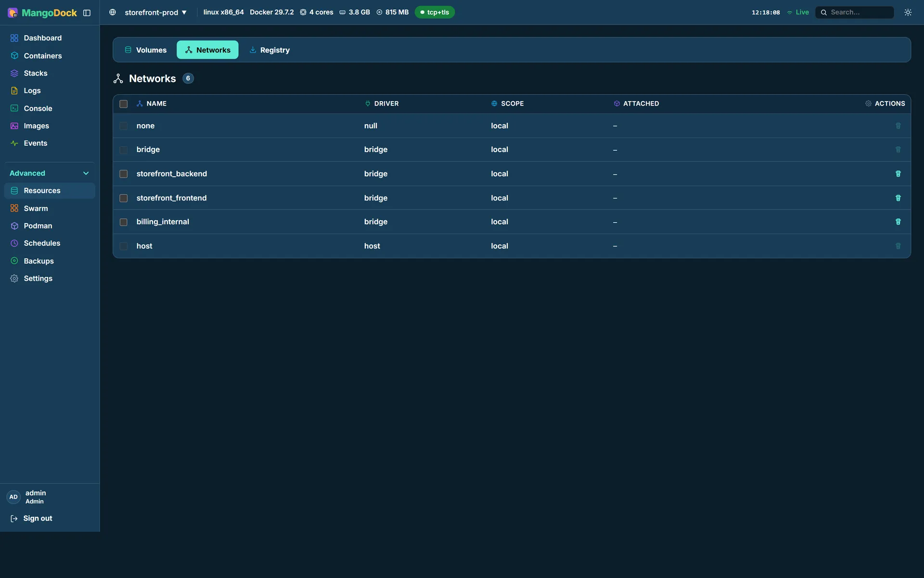Check the billing_internal row checkbox
This screenshot has height=578, width=924.
(124, 222)
